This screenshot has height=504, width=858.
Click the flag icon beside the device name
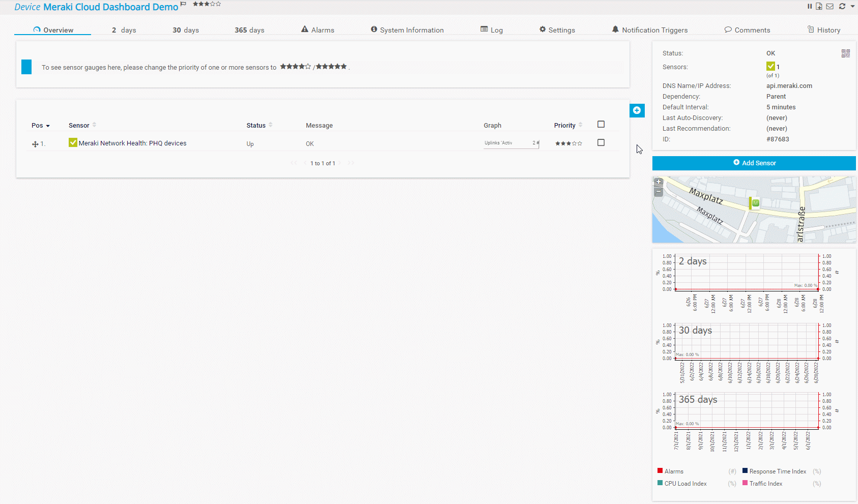[x=183, y=5]
